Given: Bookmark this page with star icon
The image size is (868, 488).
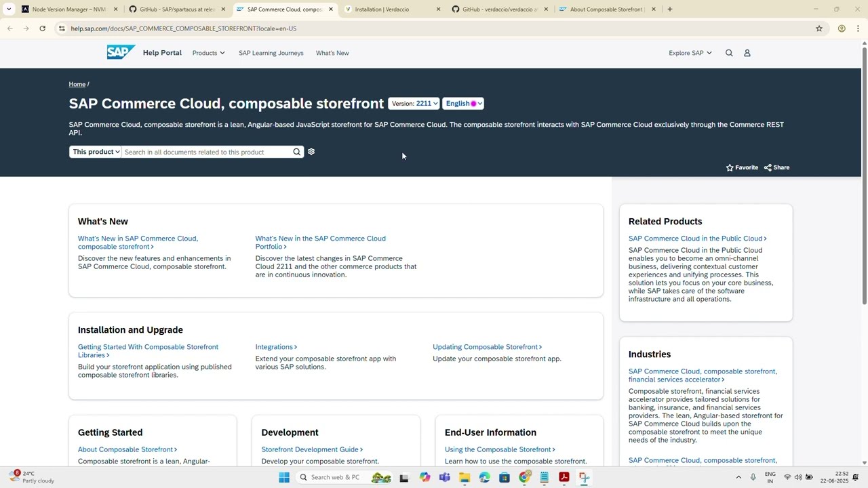Looking at the screenshot, I should (x=819, y=28).
